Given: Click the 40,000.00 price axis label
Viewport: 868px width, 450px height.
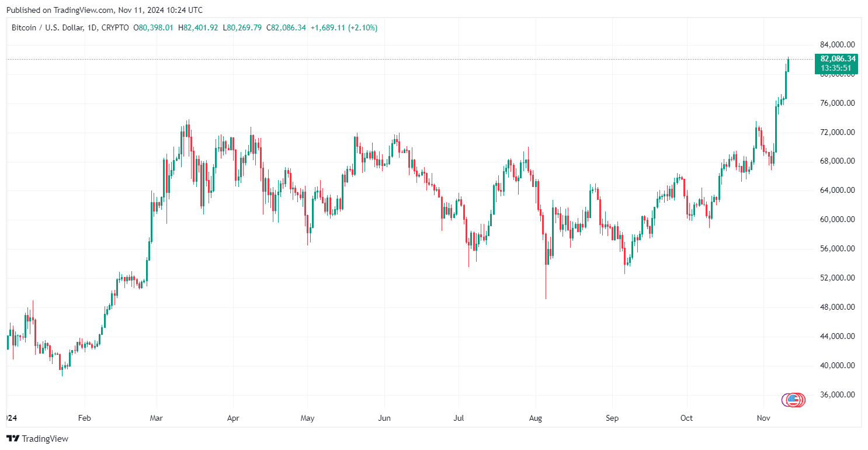Looking at the screenshot, I should (x=838, y=366).
